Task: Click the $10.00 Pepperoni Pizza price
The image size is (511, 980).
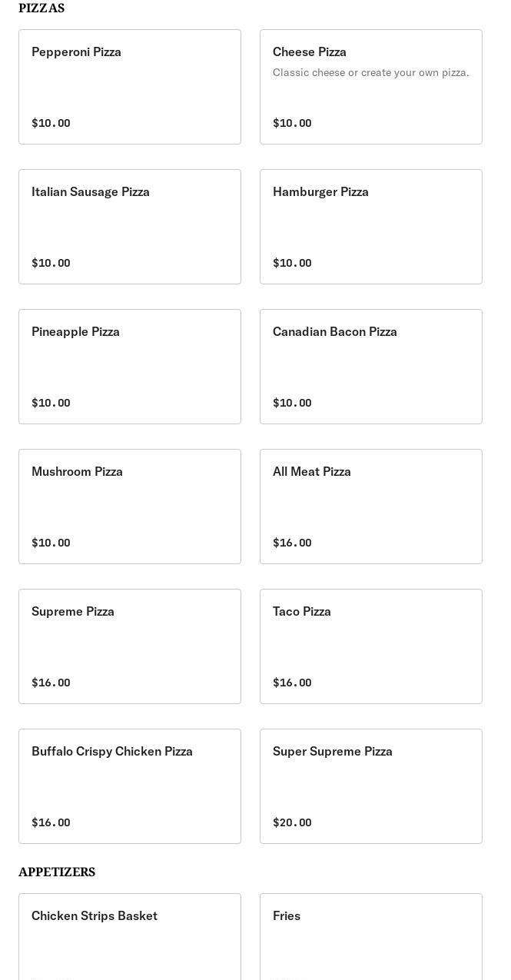Action: (51, 123)
